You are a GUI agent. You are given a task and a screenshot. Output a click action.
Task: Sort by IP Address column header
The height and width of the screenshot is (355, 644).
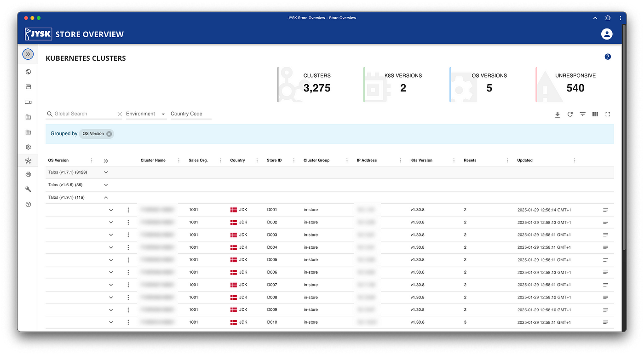367,160
